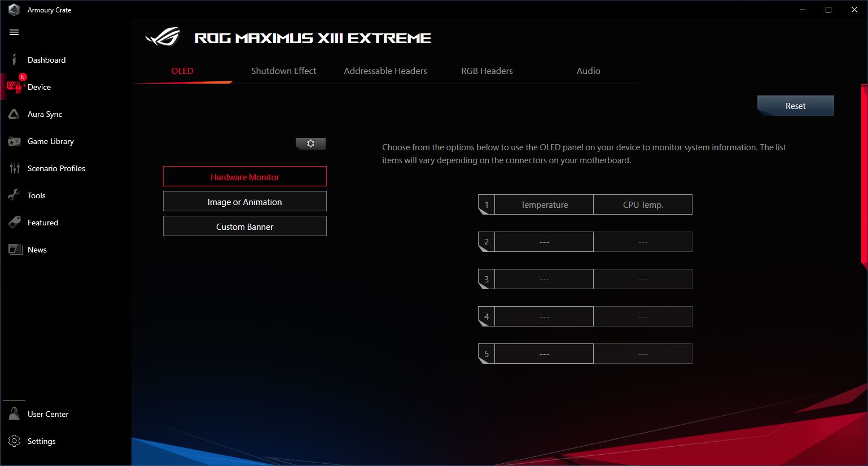
Task: Click the Featured tag icon
Action: 14,223
